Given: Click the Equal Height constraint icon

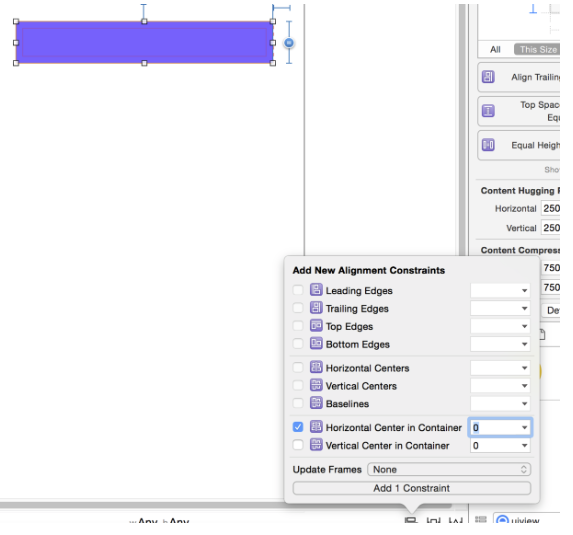Looking at the screenshot, I should 488,145.
